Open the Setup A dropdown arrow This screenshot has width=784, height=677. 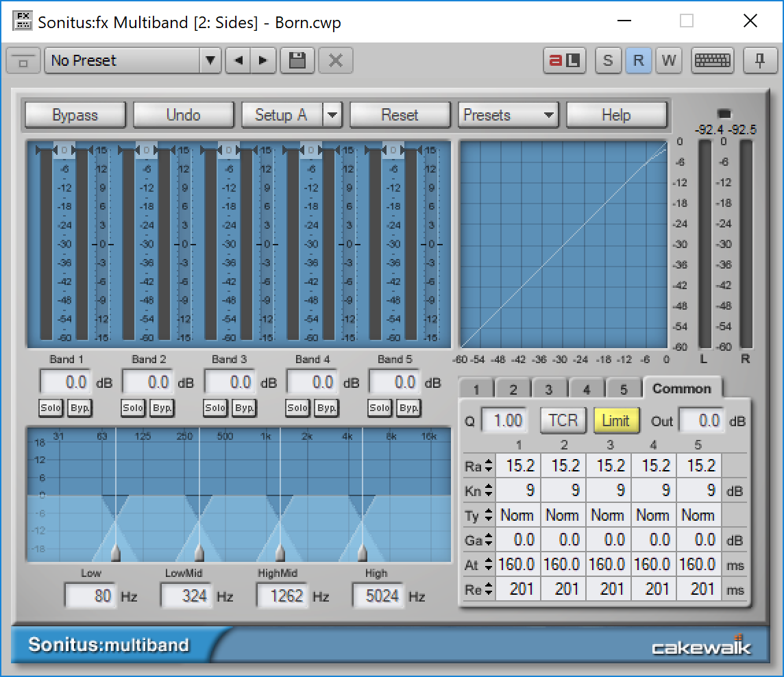pyautogui.click(x=332, y=114)
